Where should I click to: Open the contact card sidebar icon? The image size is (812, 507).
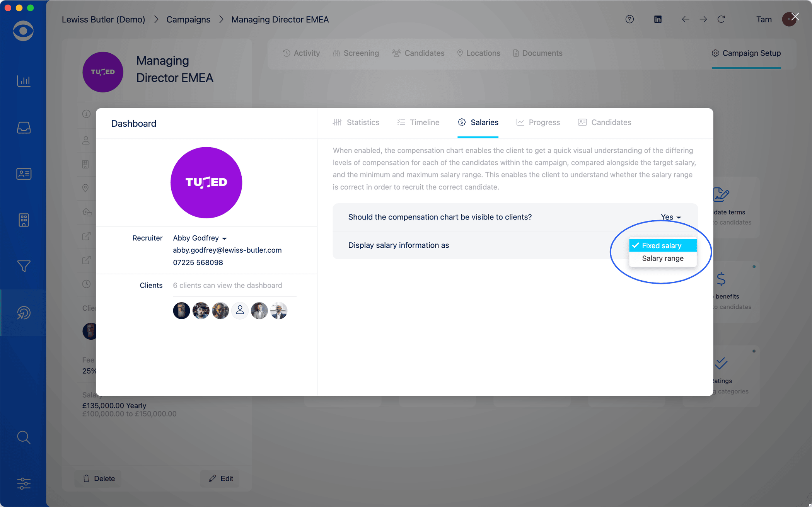coord(24,174)
